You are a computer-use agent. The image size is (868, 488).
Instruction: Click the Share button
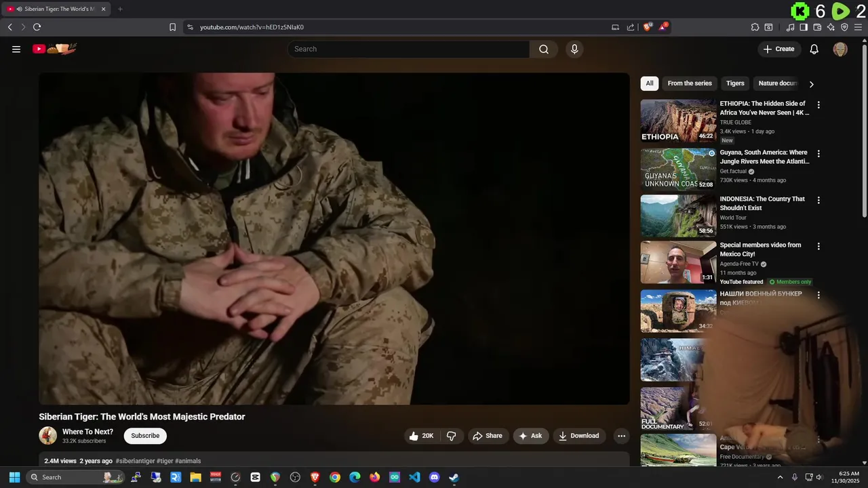[x=488, y=436]
